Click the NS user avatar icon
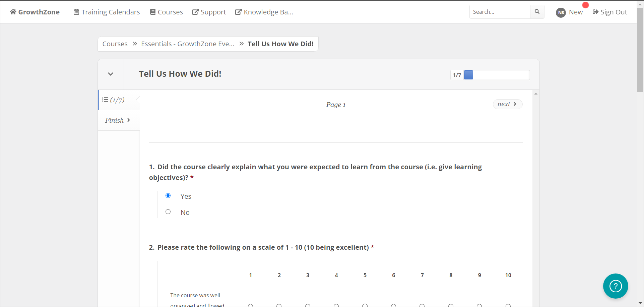 point(561,12)
